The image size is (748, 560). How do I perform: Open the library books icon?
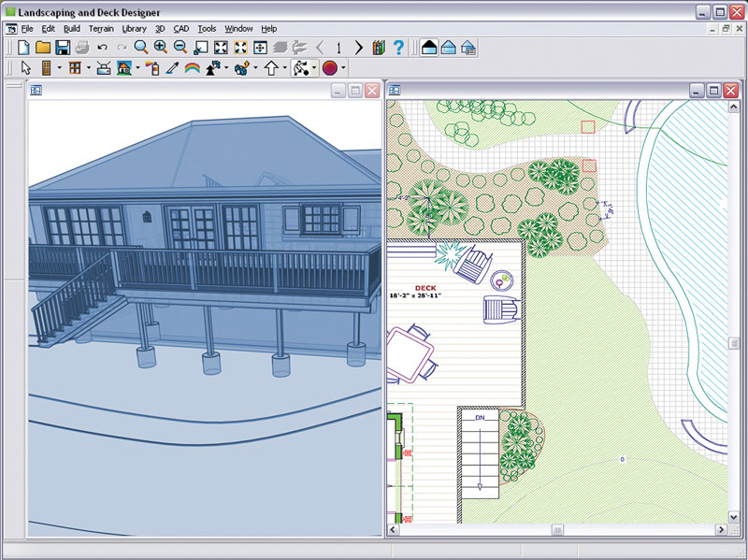pos(379,48)
